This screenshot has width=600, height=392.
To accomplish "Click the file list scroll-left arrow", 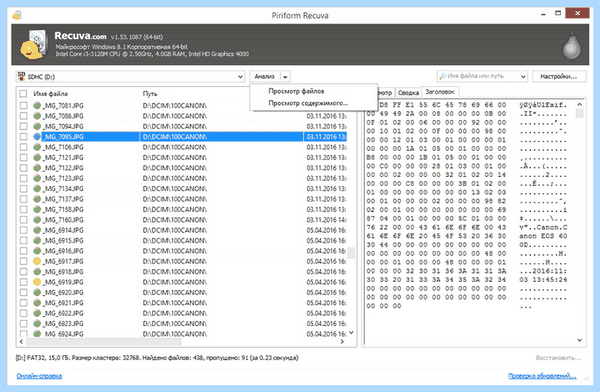I will coord(21,341).
